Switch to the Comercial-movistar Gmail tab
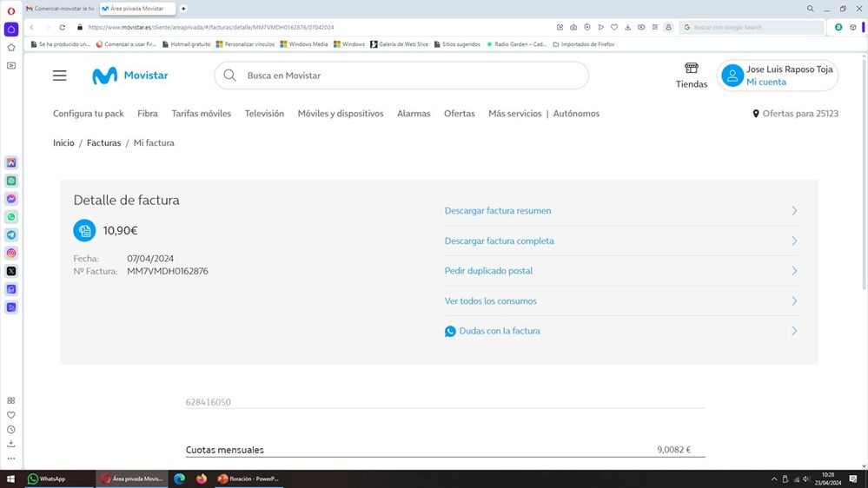The image size is (868, 488). (61, 8)
